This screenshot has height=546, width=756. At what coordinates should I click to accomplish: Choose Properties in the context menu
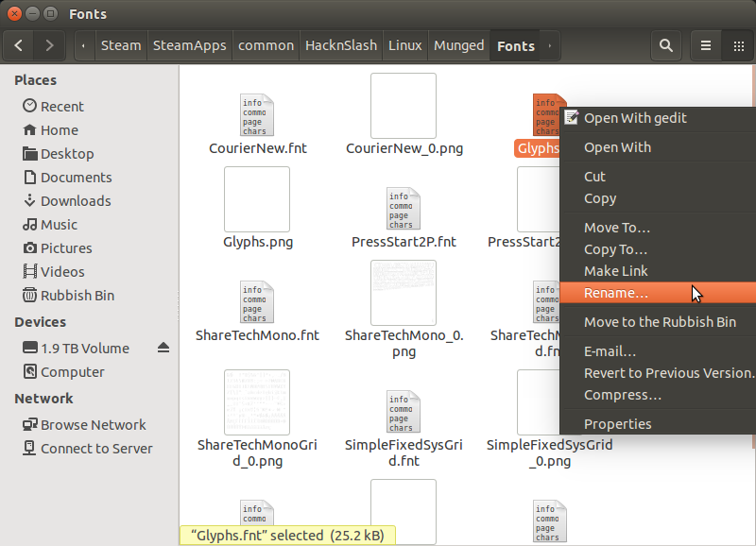(x=617, y=423)
